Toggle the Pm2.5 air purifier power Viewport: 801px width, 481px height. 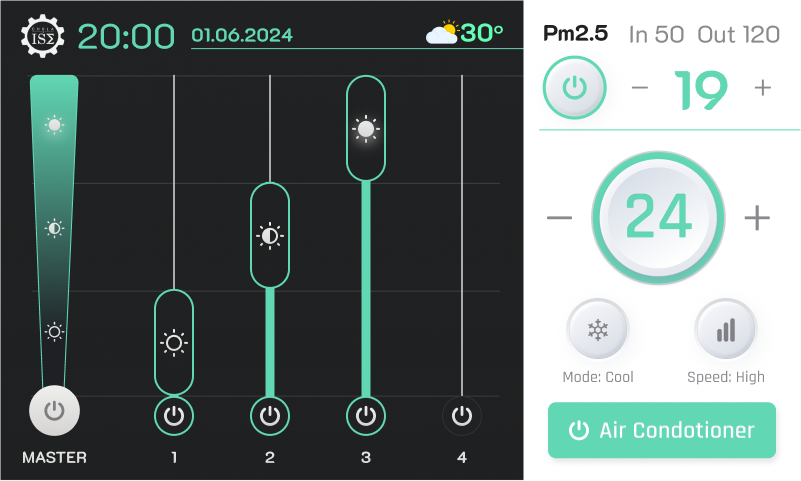click(574, 88)
